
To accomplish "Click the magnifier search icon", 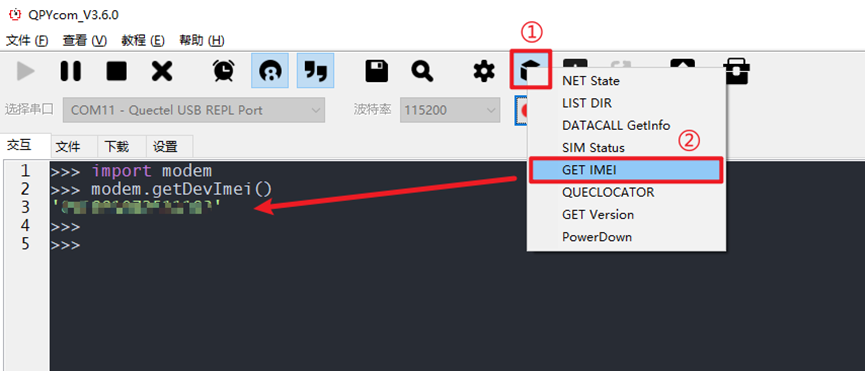I will point(422,71).
